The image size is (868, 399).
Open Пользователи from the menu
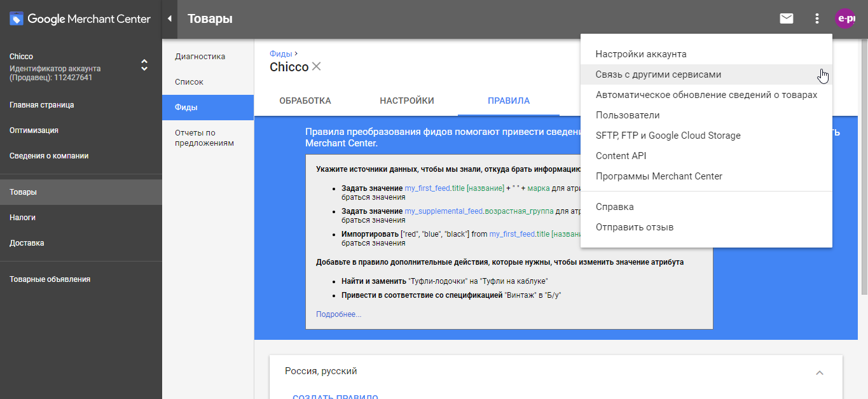coord(628,115)
